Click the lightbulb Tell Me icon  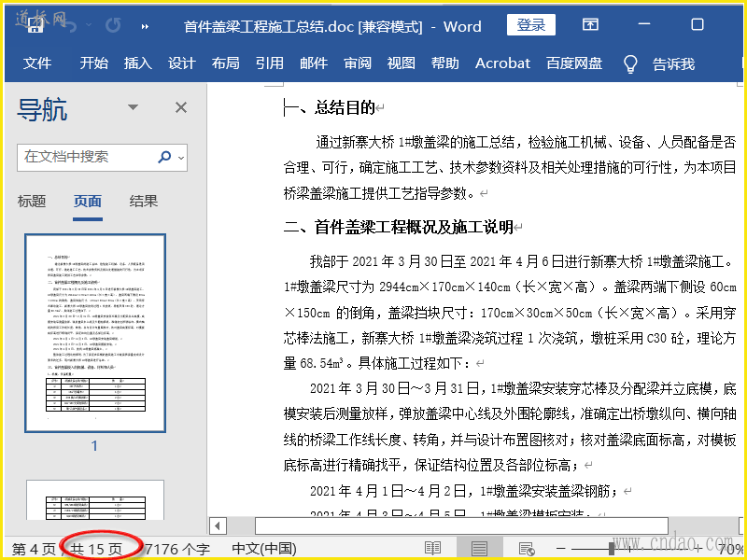coord(630,63)
